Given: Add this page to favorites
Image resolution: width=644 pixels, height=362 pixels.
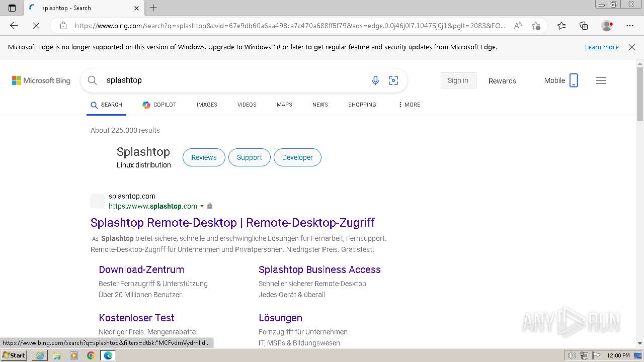Looking at the screenshot, I should [536, 26].
